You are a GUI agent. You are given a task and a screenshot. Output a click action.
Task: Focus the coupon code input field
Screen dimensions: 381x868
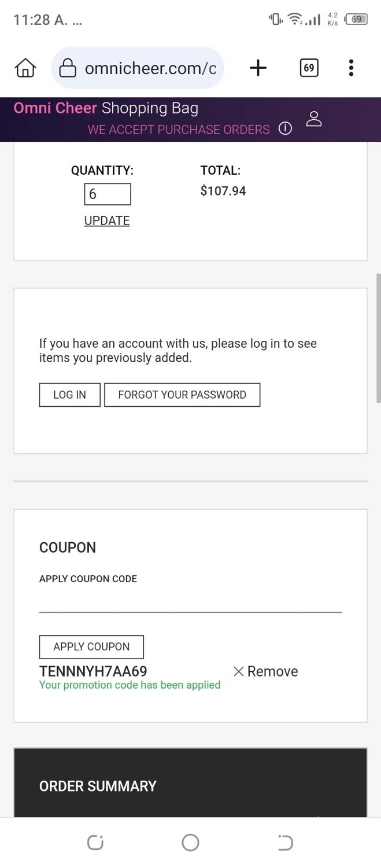[x=190, y=601]
